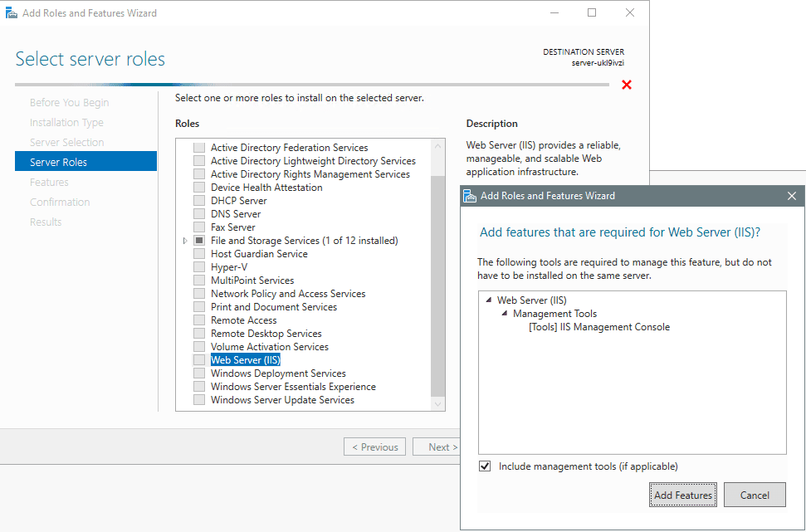
Task: Click the Previous button
Action: (x=374, y=447)
